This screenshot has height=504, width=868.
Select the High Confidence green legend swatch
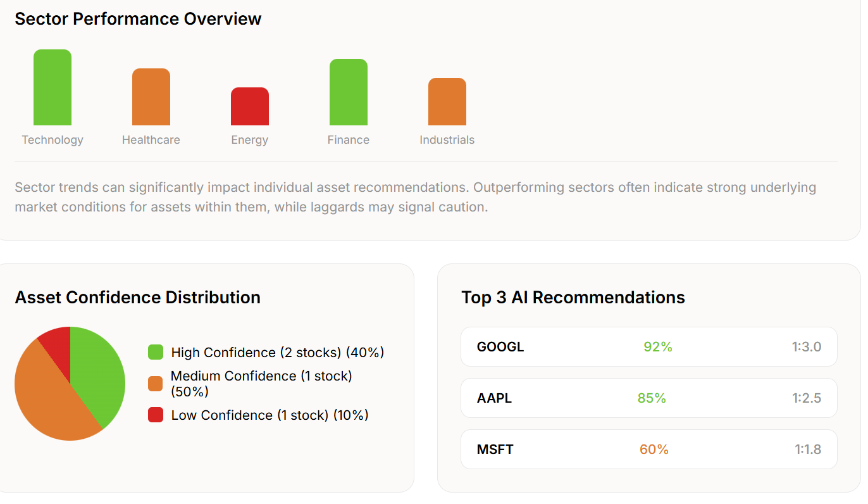pyautogui.click(x=156, y=352)
